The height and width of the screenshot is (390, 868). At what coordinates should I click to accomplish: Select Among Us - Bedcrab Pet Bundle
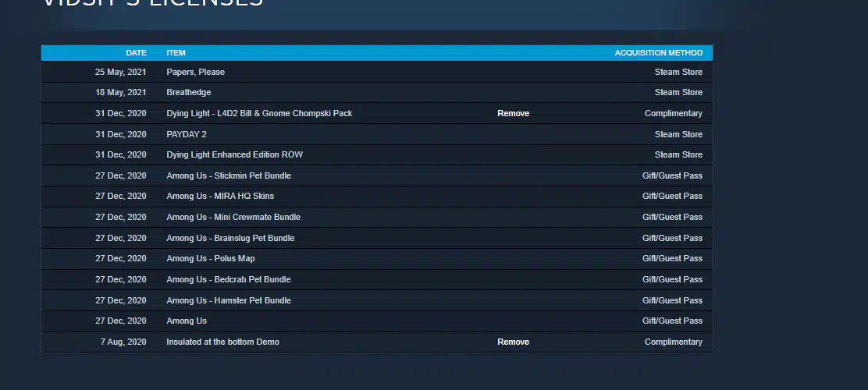[229, 280]
